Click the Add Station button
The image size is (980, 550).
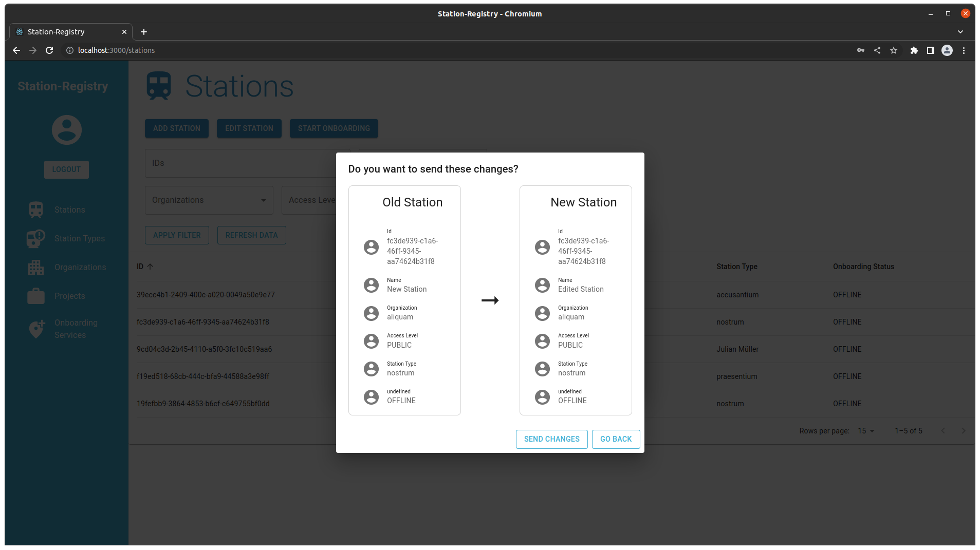click(x=176, y=128)
